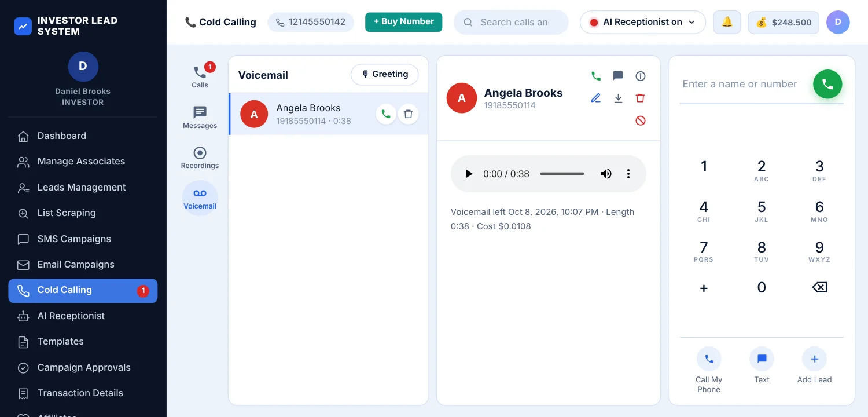Block this caller with red block icon
This screenshot has height=417, width=868.
pos(641,120)
